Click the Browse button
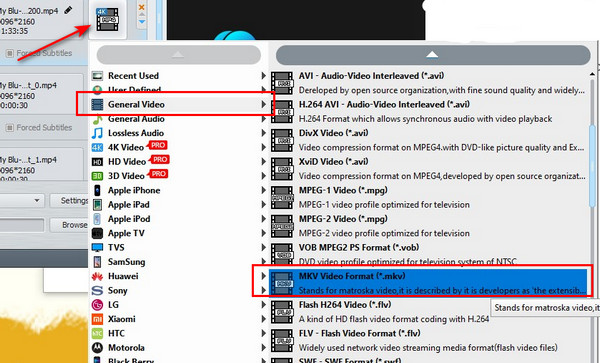Screen dimensions: 600x363 pos(69,225)
